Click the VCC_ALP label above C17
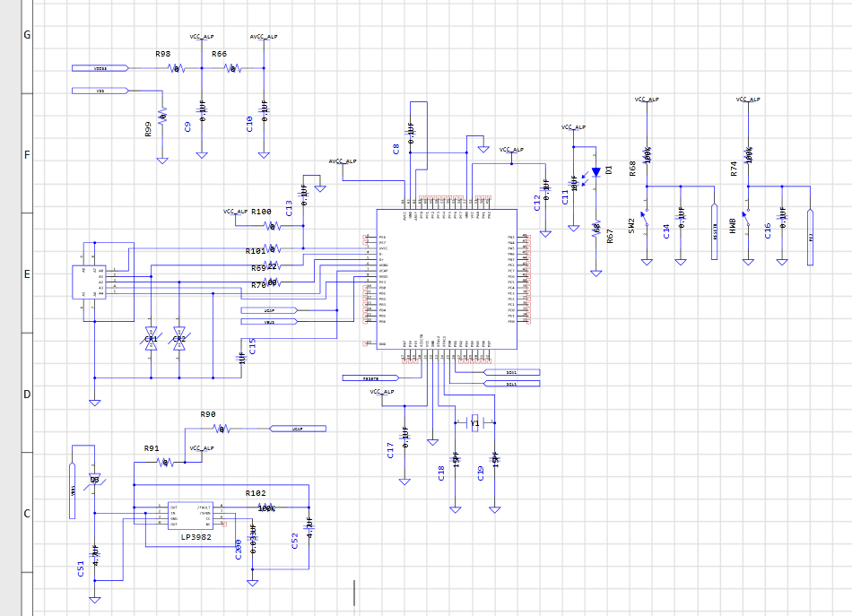This screenshot has height=616, width=852. (382, 392)
